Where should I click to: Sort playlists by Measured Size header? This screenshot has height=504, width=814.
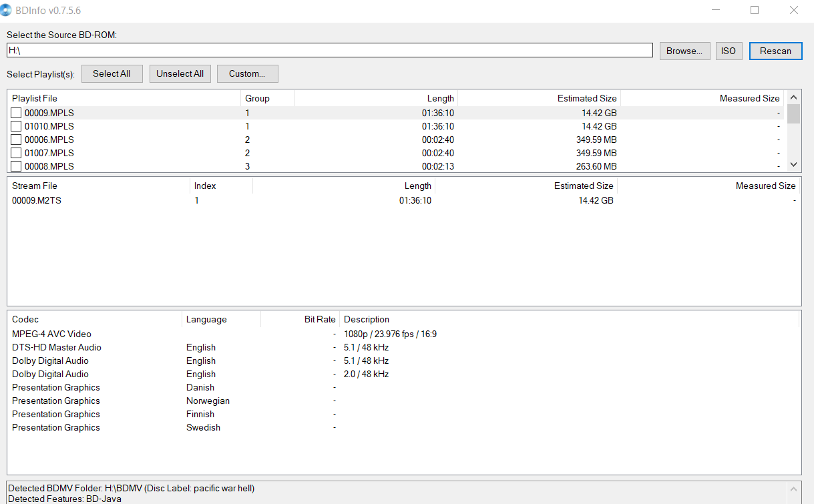click(702, 98)
